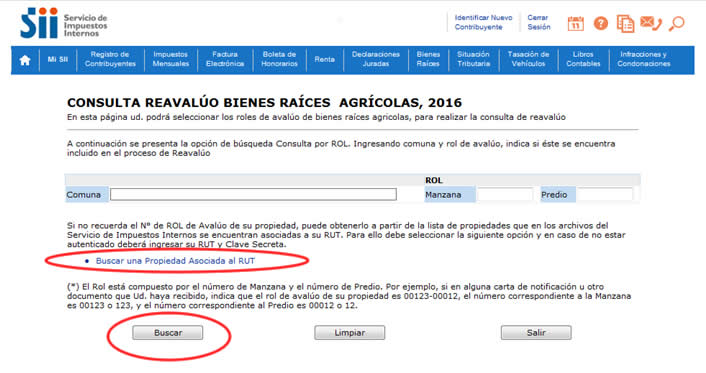Open Renta menu
The width and height of the screenshot is (706, 373).
pos(325,59)
